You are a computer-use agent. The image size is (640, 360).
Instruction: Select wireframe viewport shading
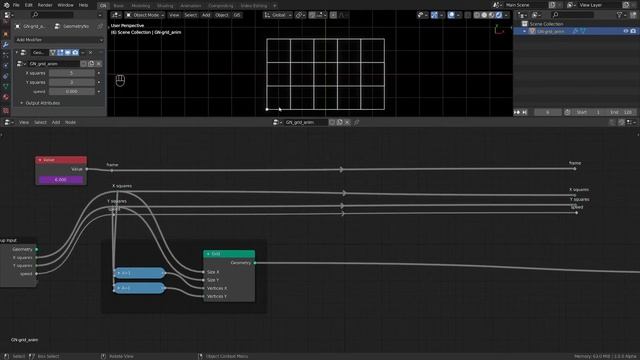477,15
